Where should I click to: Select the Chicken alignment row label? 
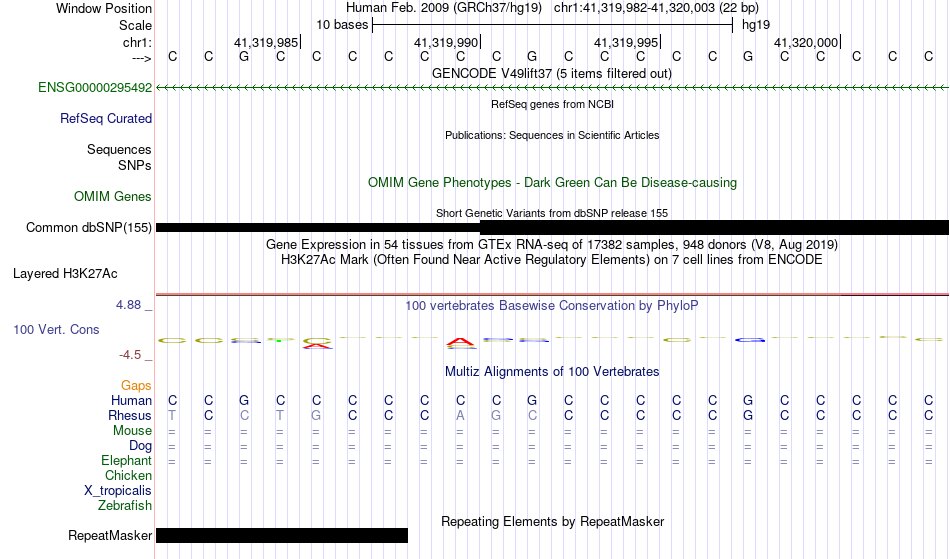(128, 475)
